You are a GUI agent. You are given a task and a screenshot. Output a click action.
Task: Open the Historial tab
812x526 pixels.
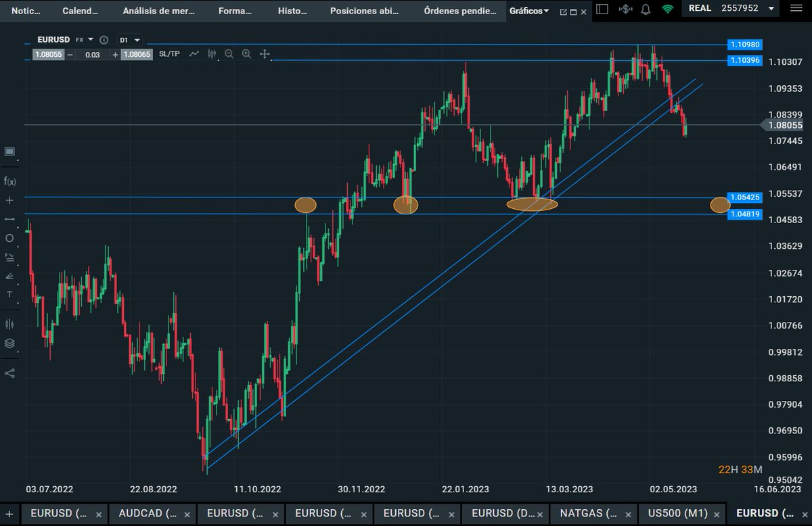coord(292,11)
